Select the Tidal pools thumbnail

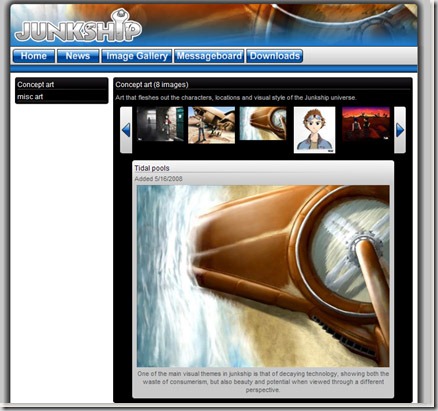pos(263,123)
